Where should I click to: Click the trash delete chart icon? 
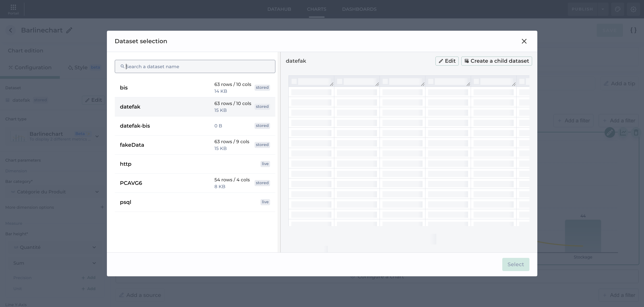click(x=636, y=132)
